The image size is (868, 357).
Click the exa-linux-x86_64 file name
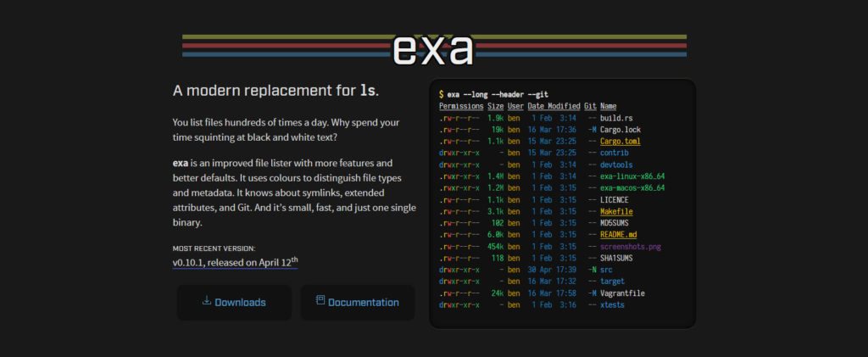pos(632,176)
